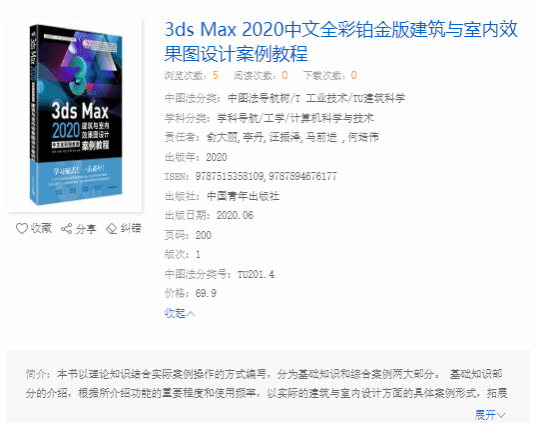The height and width of the screenshot is (423, 538).
Task: Select author 李丹
Action: 253,138
